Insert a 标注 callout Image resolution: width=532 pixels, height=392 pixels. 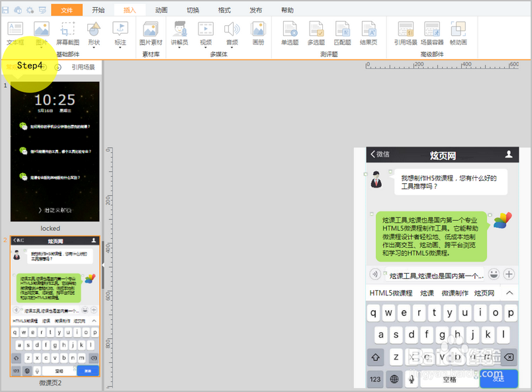[x=120, y=33]
